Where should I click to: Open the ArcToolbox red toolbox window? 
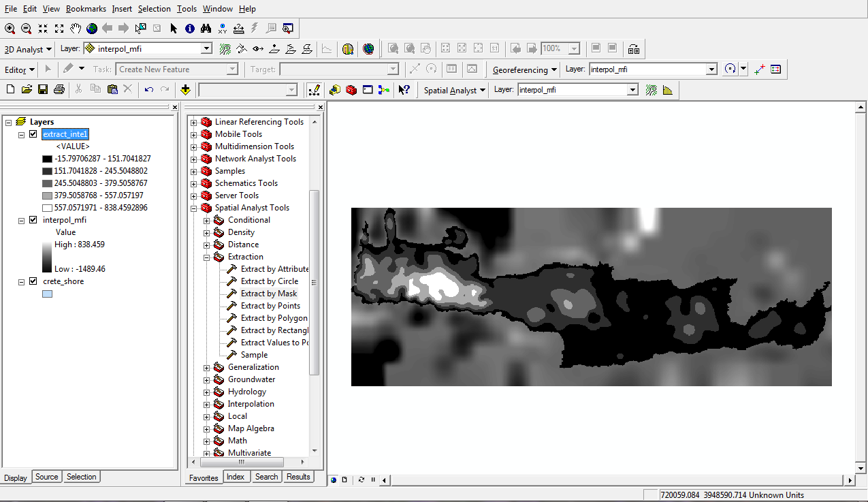[x=351, y=89]
